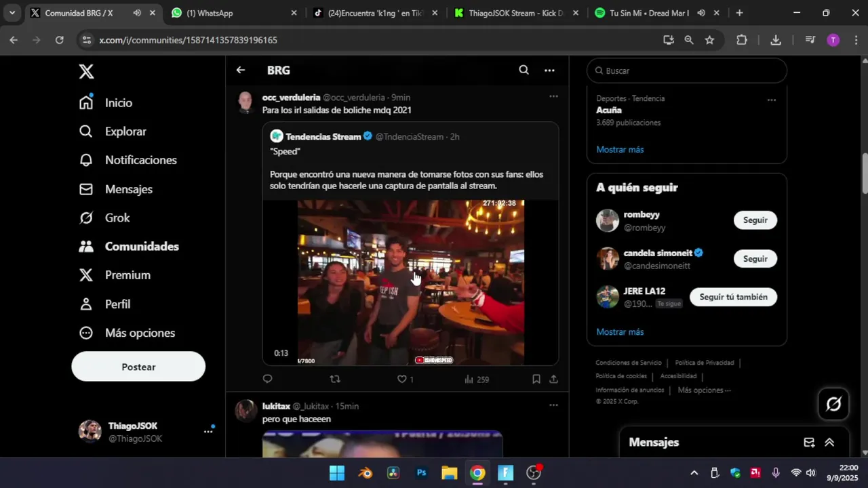Open floating Grok button

point(833,405)
